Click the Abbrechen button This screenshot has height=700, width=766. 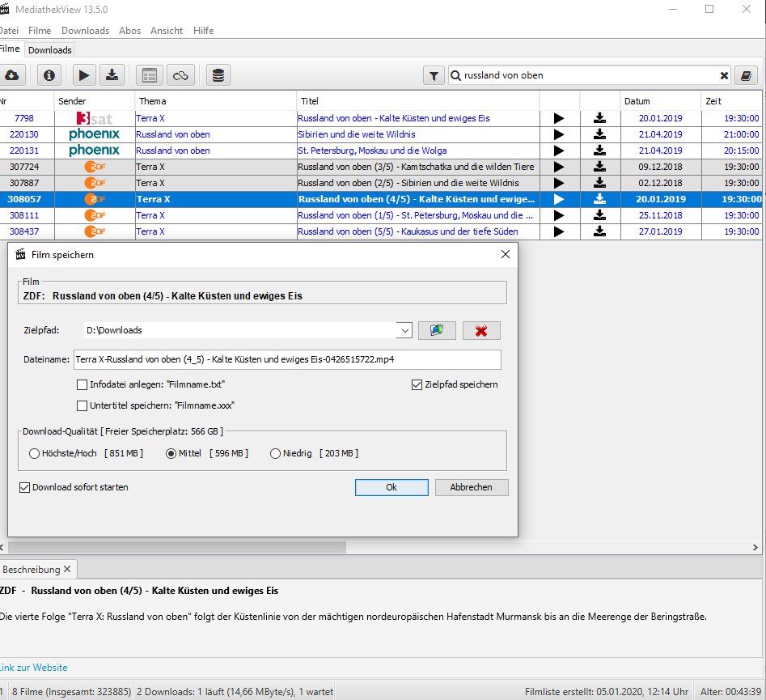[472, 487]
